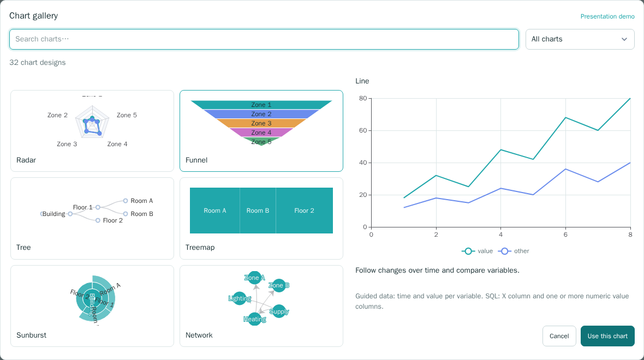Click the 'Chart gallery' heading
The image size is (644, 360).
point(34,16)
